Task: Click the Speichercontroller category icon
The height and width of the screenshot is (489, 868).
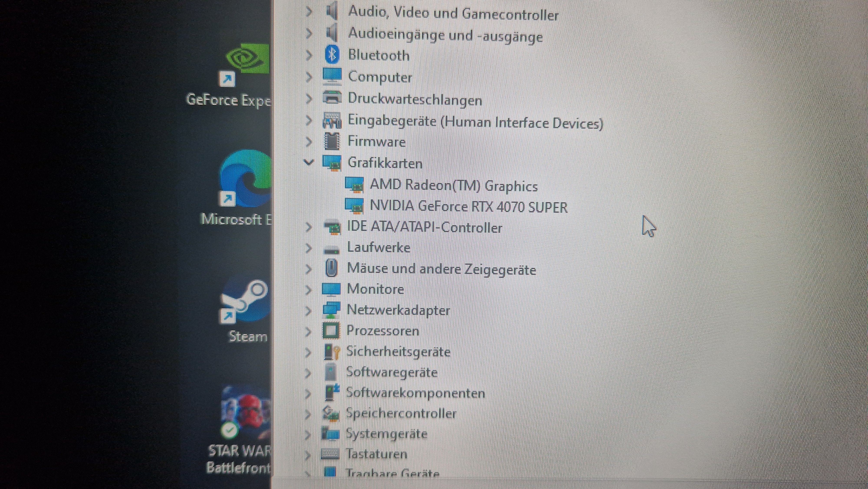Action: [x=330, y=413]
